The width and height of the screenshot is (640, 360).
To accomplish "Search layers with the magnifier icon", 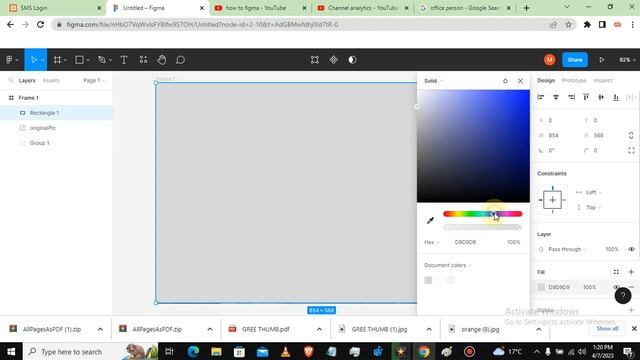I will 11,80.
